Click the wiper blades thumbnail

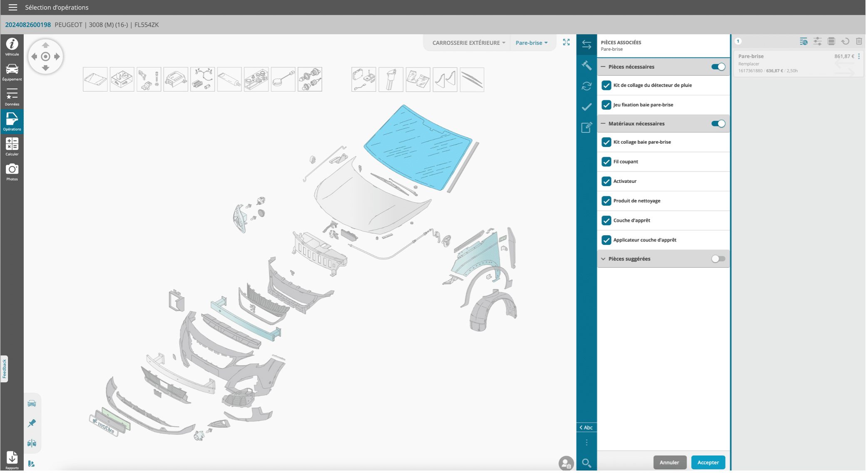click(472, 80)
